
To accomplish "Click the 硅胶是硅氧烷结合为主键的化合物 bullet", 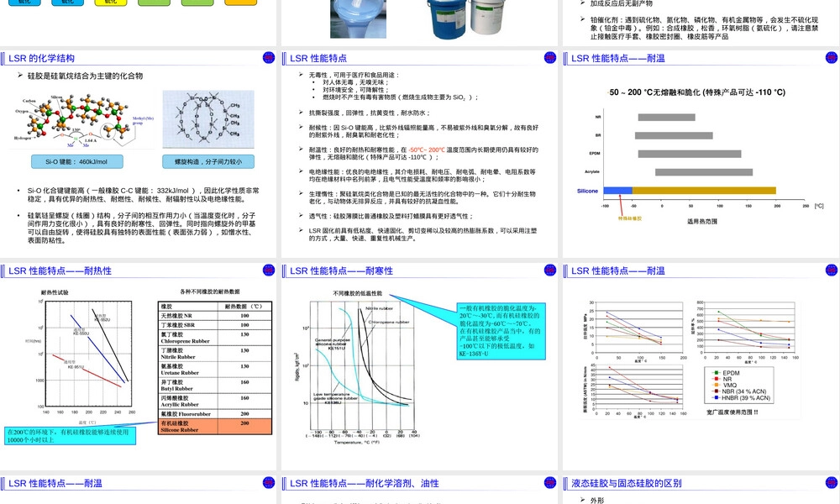I will (85, 76).
